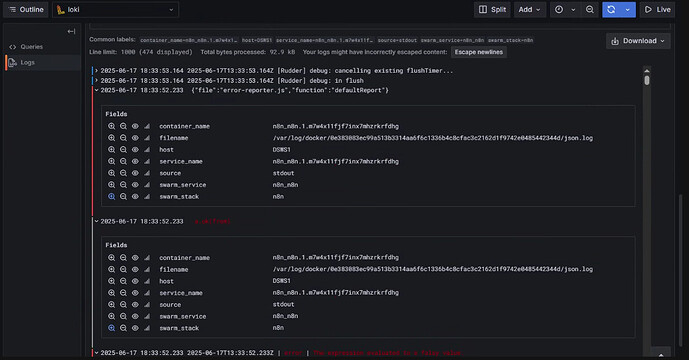
Task: Filter for source value in first Fields block
Action: point(112,173)
